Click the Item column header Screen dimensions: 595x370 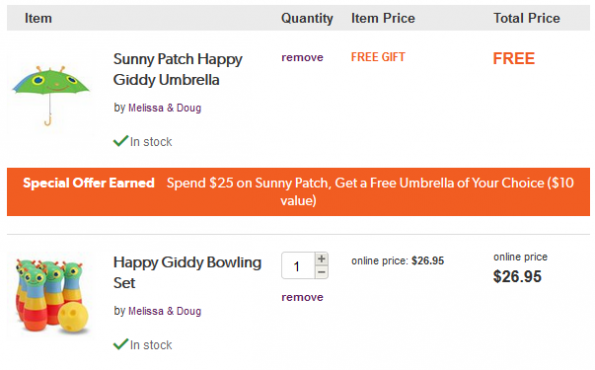[x=38, y=18]
